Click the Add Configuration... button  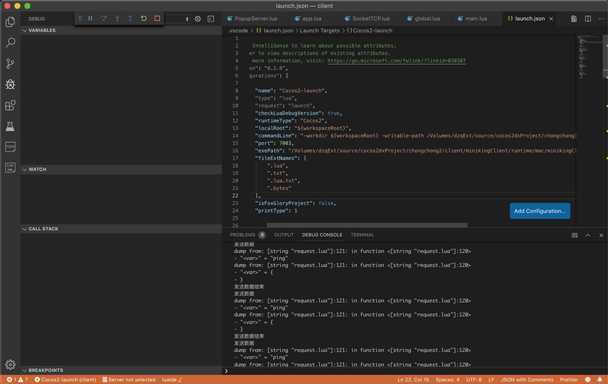[x=540, y=211]
